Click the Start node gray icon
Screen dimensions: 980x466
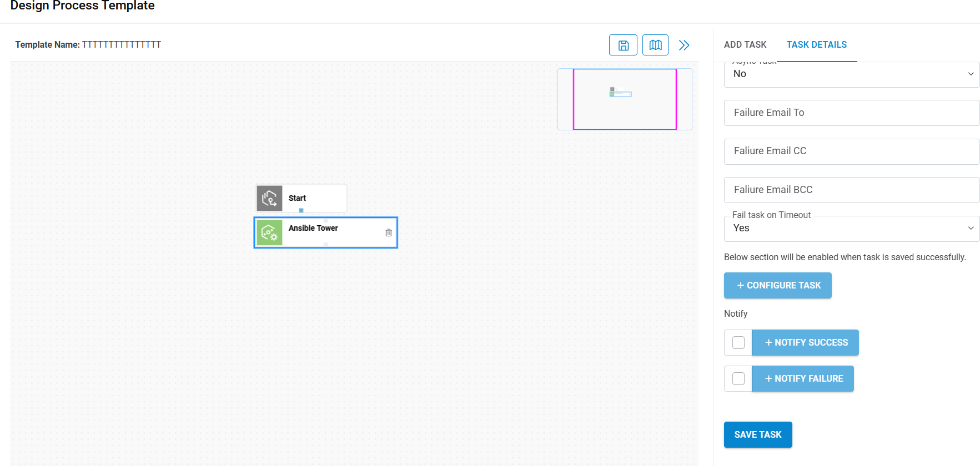pyautogui.click(x=269, y=198)
